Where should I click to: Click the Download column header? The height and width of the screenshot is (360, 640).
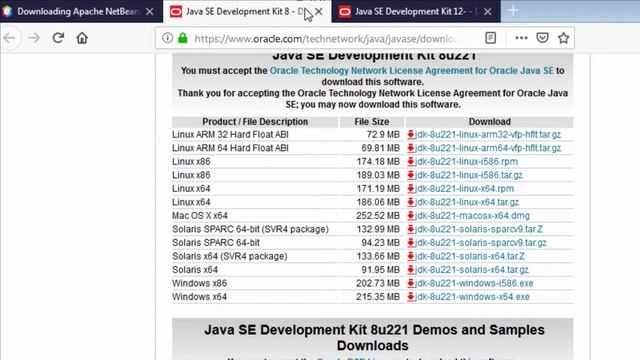click(x=489, y=122)
